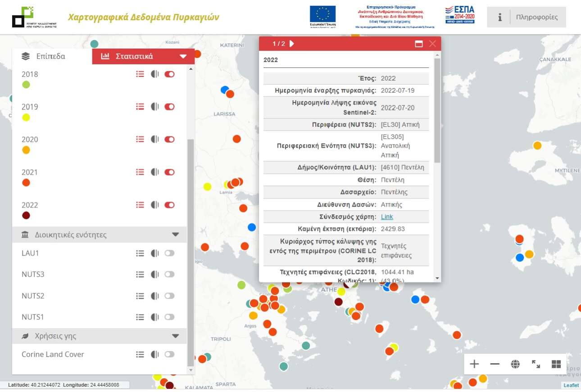Click the info i icon next to Πληροφορίες

click(x=500, y=17)
